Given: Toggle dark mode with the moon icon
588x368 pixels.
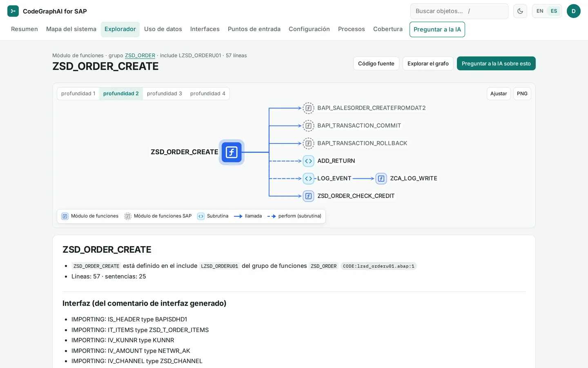Looking at the screenshot, I should (520, 11).
